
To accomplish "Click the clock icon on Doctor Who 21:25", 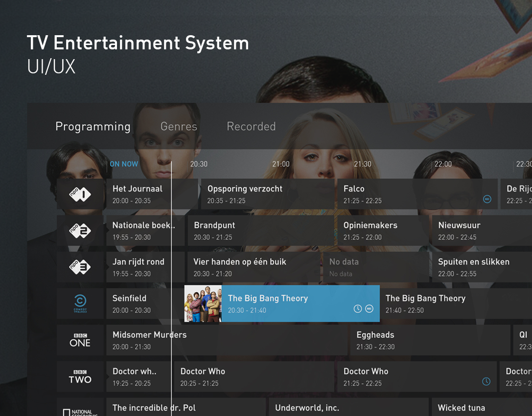I will [486, 381].
